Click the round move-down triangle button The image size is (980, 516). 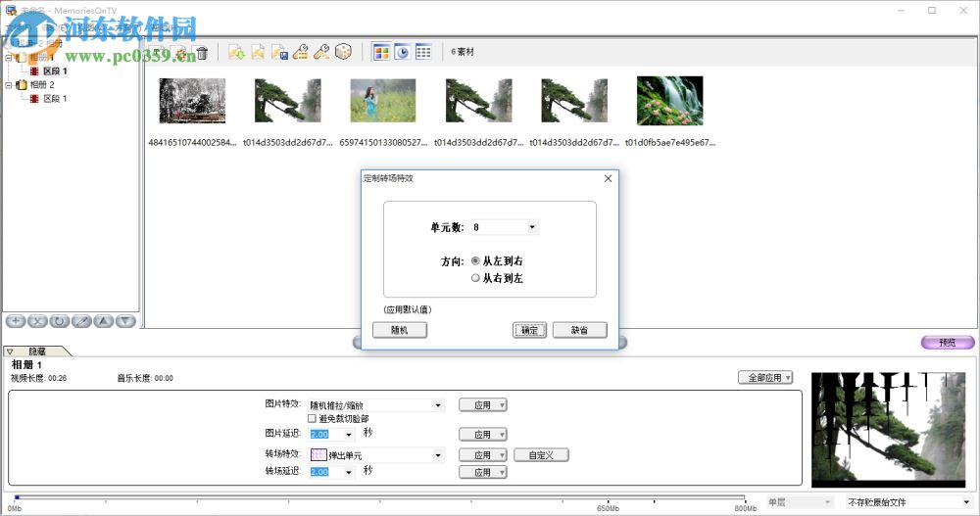click(125, 321)
